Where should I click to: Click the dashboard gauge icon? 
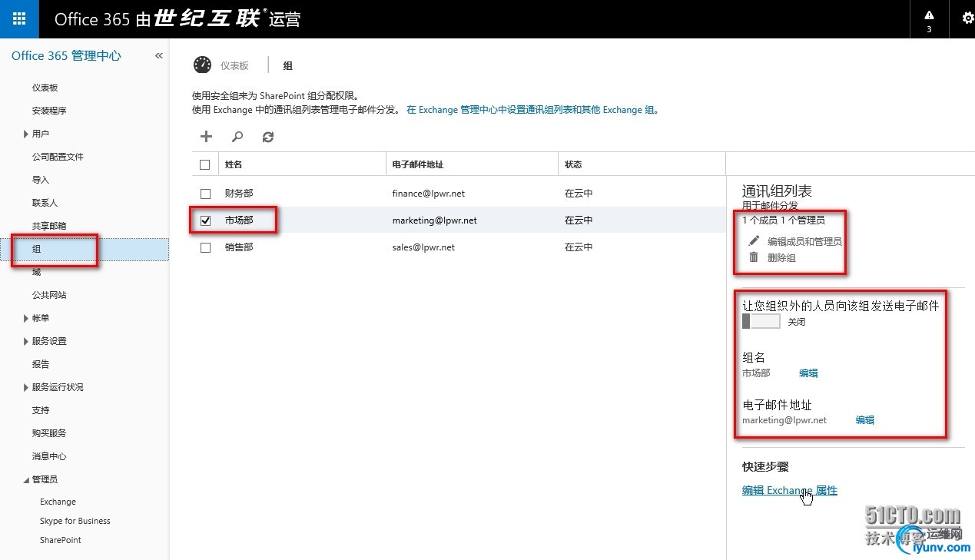tap(202, 65)
